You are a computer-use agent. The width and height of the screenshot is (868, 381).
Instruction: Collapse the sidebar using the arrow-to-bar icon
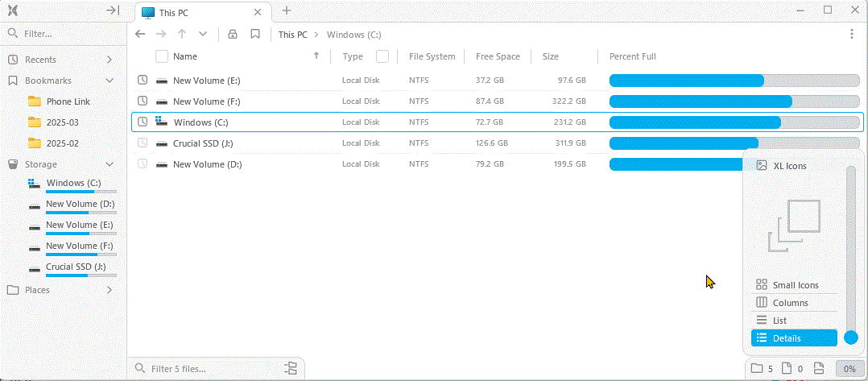pos(113,10)
